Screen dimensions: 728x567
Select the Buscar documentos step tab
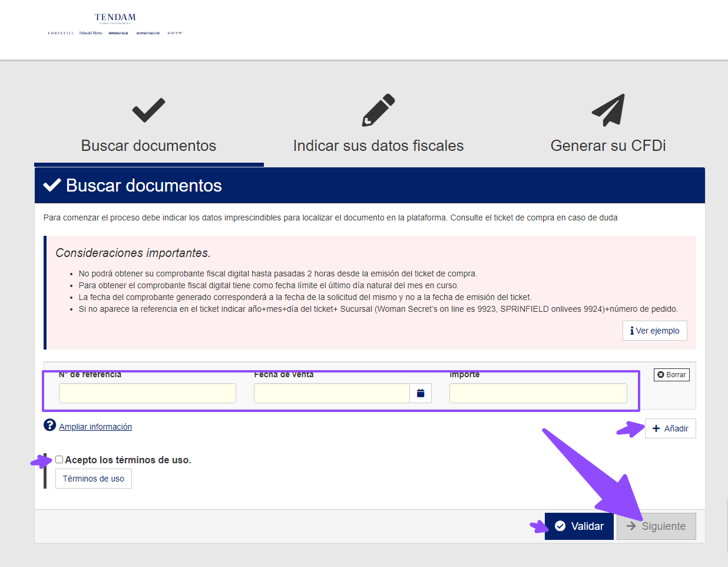(148, 146)
